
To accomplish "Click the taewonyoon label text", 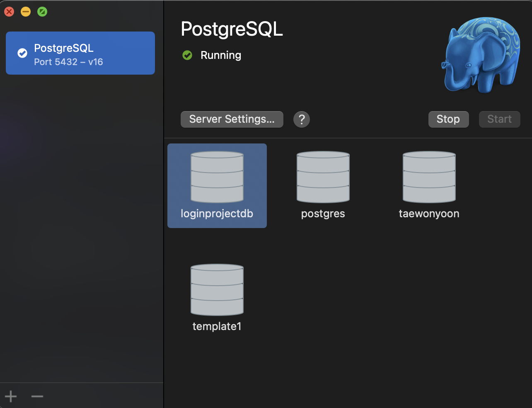I will 429,214.
